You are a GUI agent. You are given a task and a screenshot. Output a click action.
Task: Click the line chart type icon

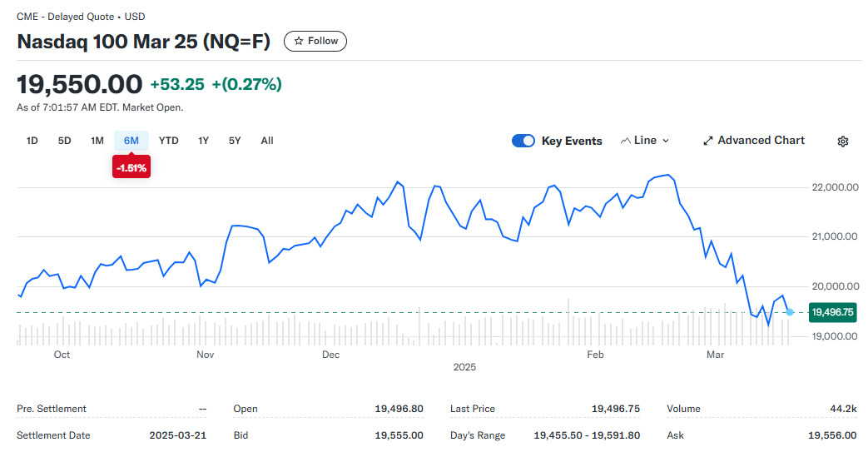click(626, 141)
